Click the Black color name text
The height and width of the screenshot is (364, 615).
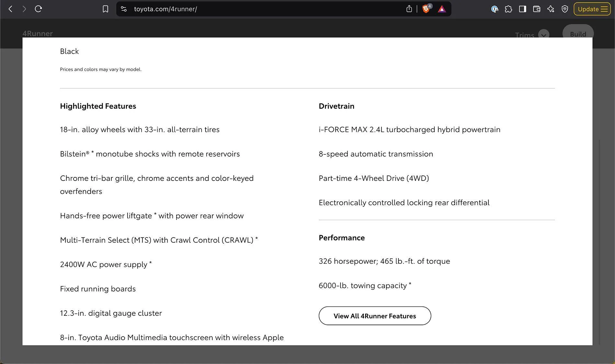tap(69, 51)
